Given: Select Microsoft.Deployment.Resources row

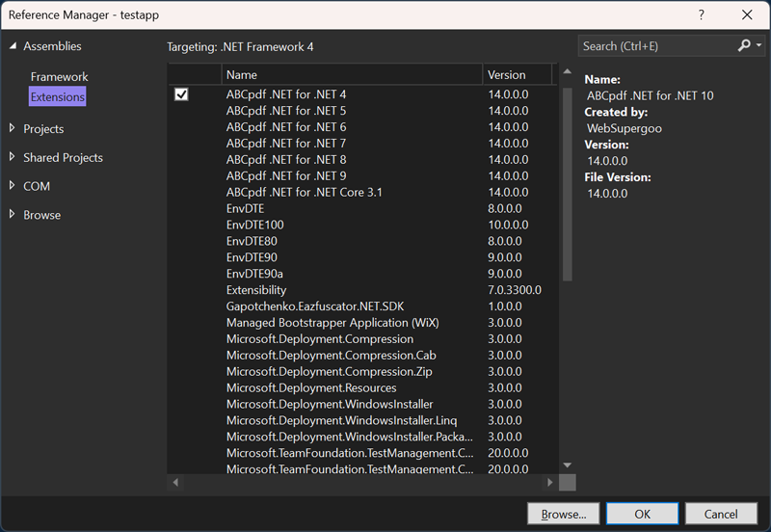Looking at the screenshot, I should tap(362, 387).
